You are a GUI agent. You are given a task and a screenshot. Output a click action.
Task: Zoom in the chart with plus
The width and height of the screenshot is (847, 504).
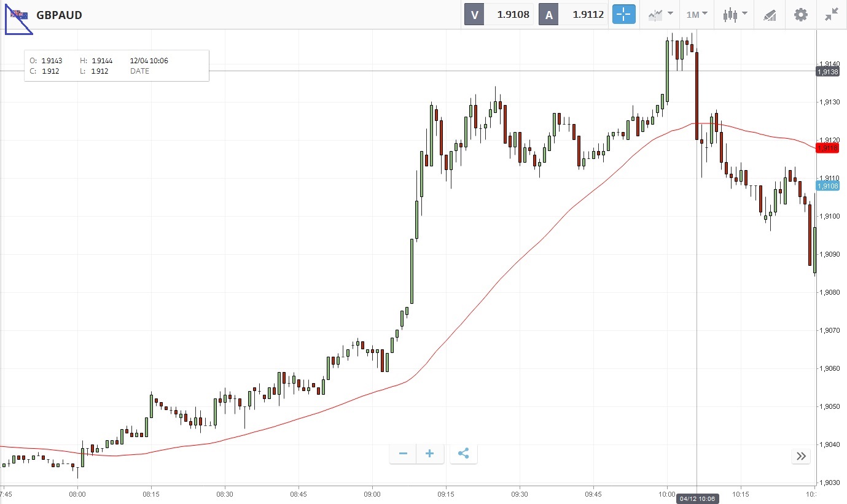pyautogui.click(x=430, y=454)
